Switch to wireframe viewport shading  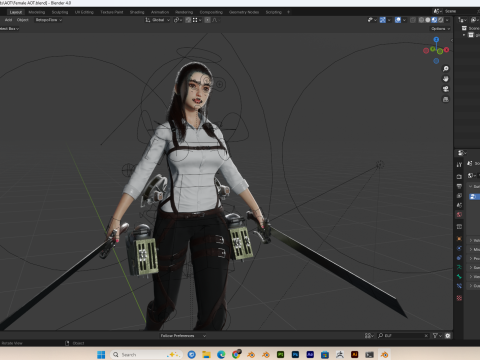tap(421, 20)
